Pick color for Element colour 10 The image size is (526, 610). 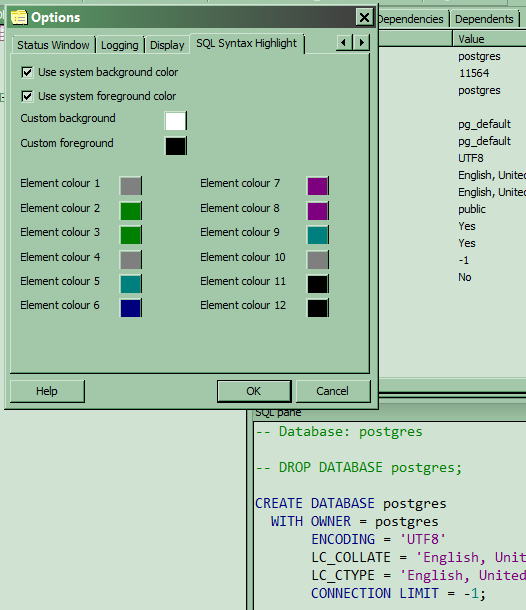click(318, 259)
